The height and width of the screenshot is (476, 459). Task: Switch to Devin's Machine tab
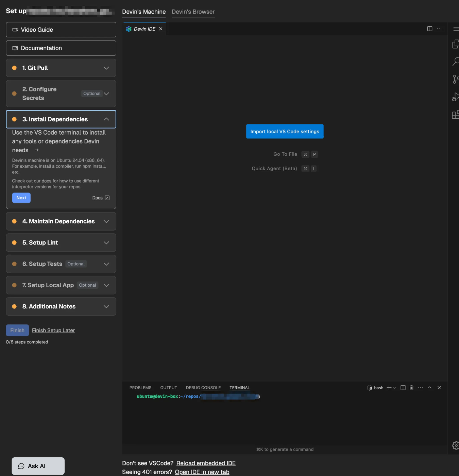(144, 12)
